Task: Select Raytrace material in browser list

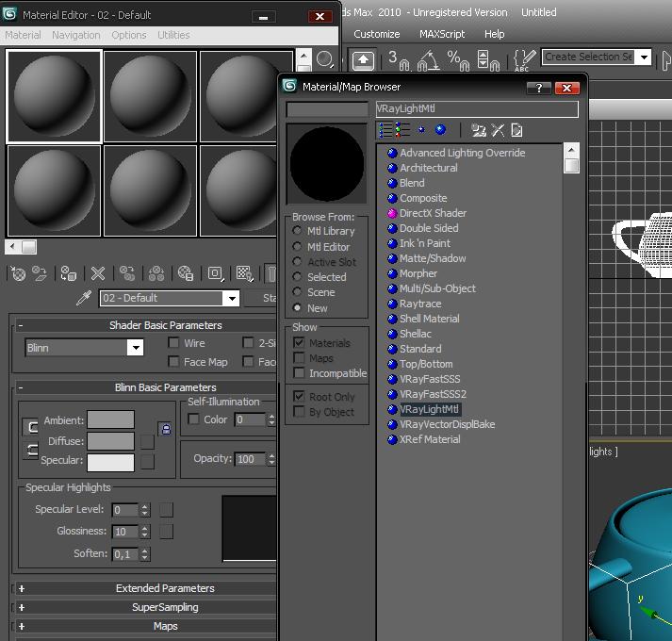Action: [x=420, y=304]
